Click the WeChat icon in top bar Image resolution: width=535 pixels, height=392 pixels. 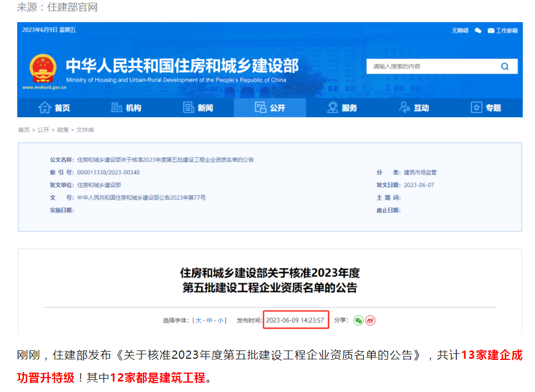[x=478, y=30]
